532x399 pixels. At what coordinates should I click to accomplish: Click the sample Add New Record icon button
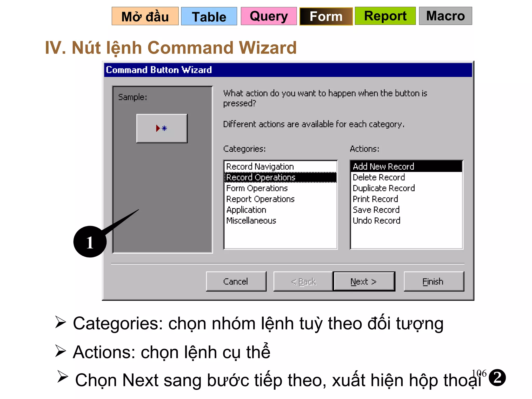tap(162, 128)
